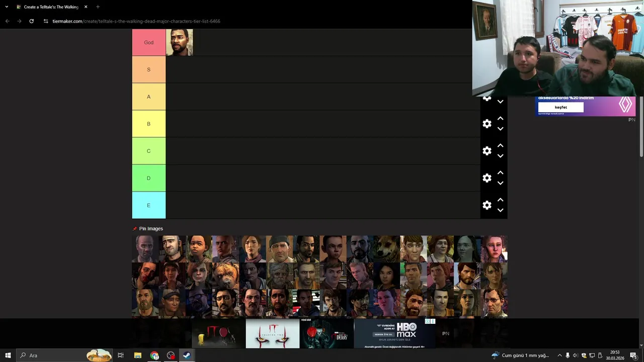Open Chrome from the taskbar
Image resolution: width=644 pixels, height=362 pixels.
(x=154, y=355)
